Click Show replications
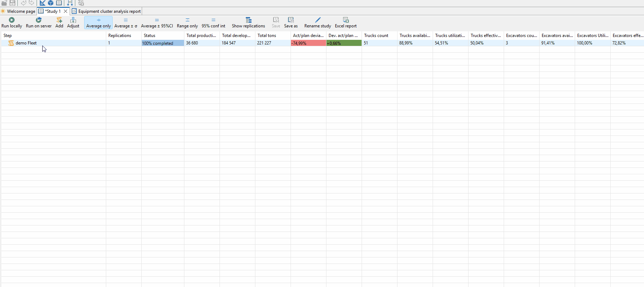This screenshot has width=644, height=287. point(248,23)
